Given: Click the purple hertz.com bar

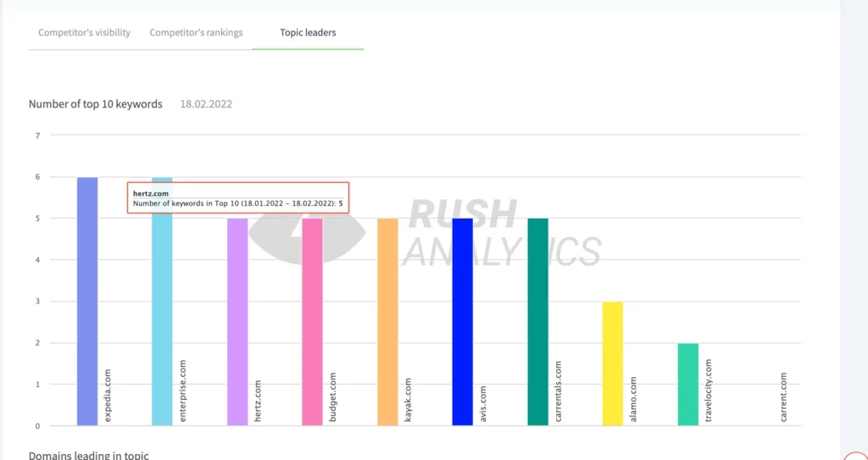Looking at the screenshot, I should (237, 322).
